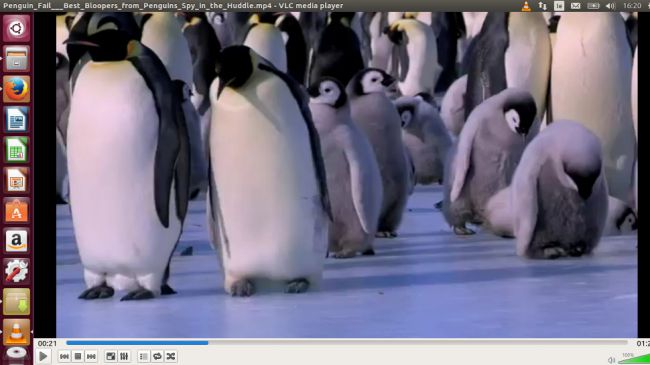Skip to the previous media track

point(64,356)
